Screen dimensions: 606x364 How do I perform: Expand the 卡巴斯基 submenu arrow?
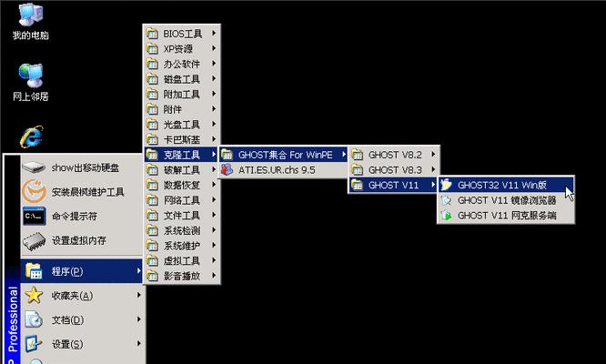(x=214, y=139)
